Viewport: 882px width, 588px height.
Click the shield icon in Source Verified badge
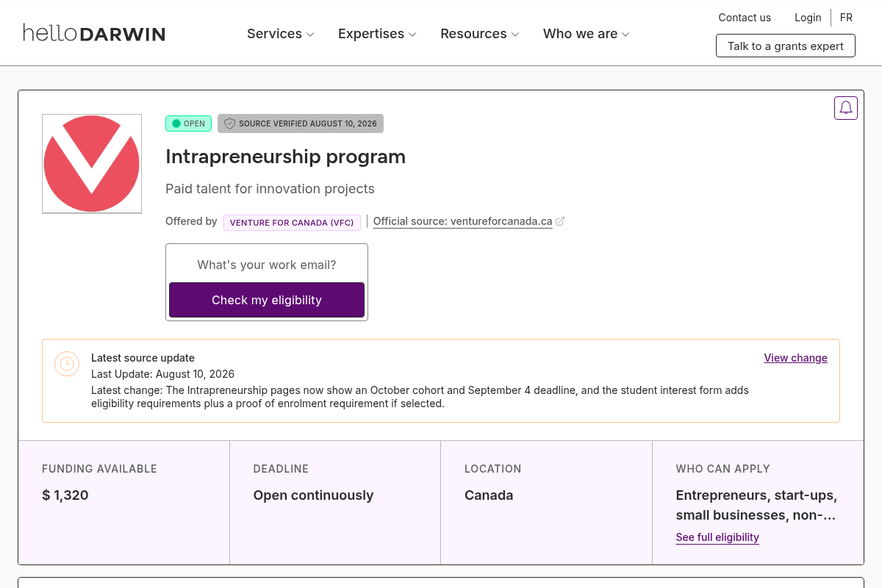(x=230, y=123)
